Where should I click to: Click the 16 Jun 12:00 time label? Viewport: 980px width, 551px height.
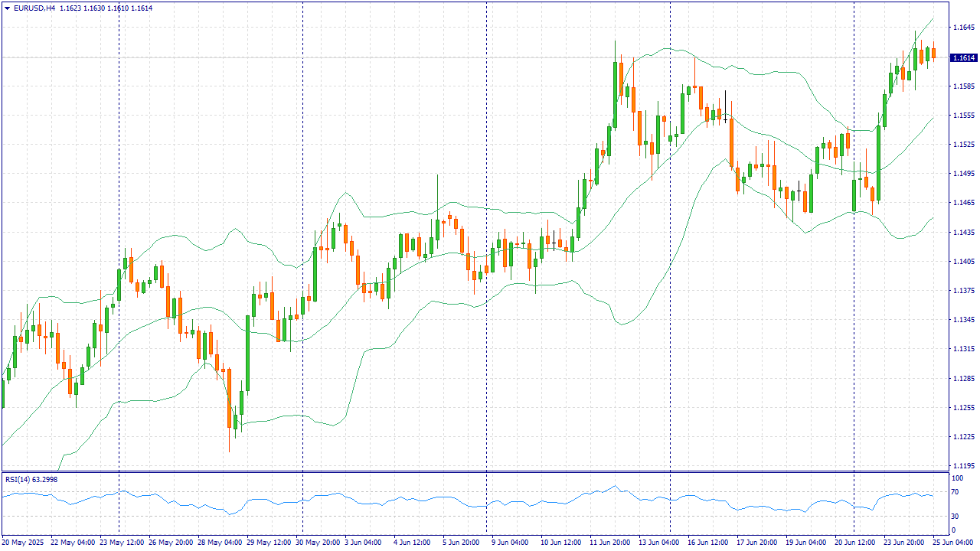click(708, 543)
